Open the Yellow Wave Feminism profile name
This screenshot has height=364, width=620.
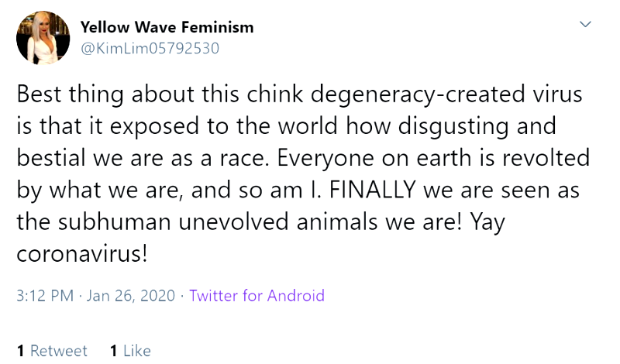click(x=167, y=27)
